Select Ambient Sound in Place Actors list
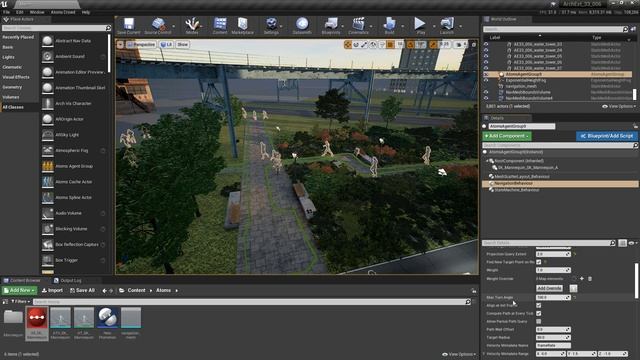 click(x=73, y=56)
